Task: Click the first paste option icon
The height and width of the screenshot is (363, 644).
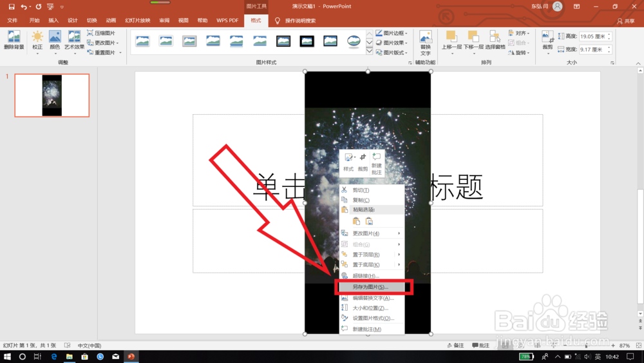Action: pos(357,221)
